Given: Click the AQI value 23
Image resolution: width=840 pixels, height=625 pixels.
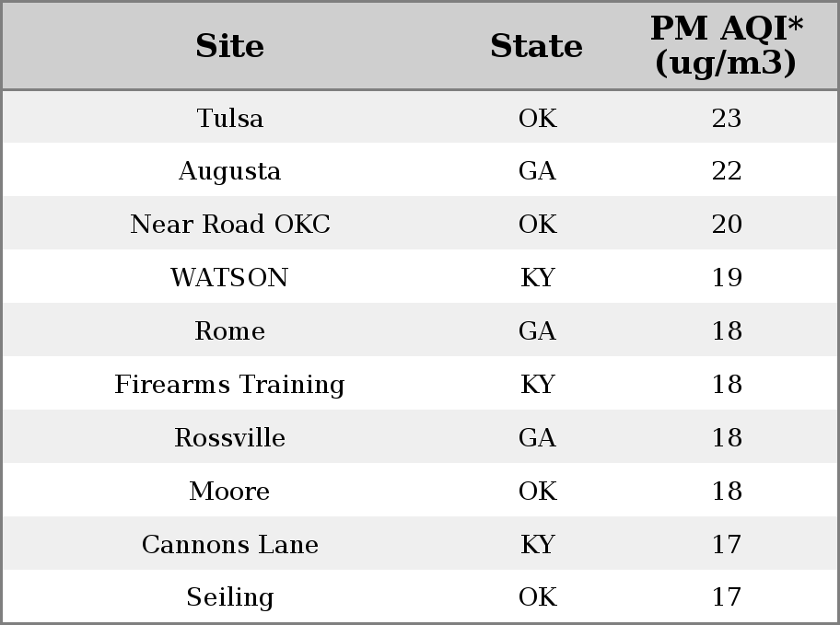Looking at the screenshot, I should tap(727, 118).
